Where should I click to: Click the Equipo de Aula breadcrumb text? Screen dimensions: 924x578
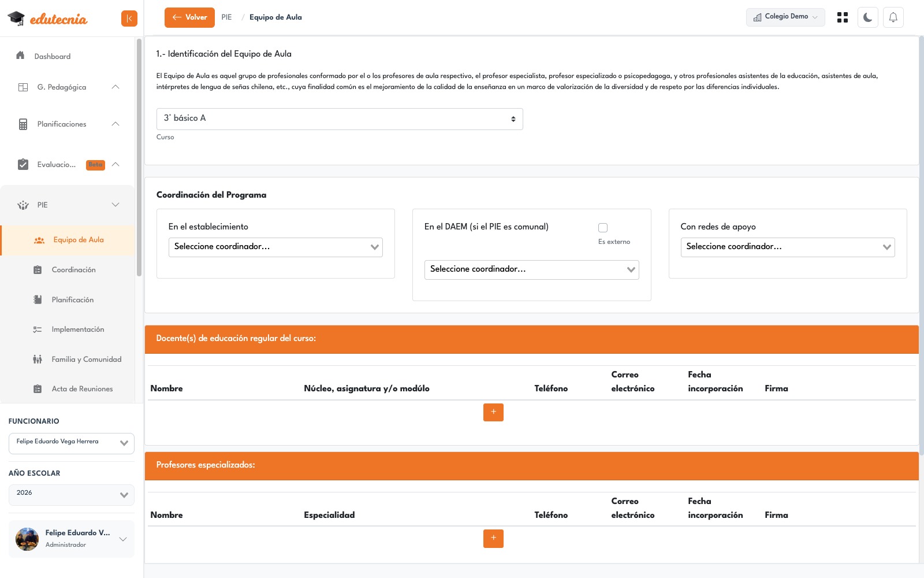tap(275, 17)
